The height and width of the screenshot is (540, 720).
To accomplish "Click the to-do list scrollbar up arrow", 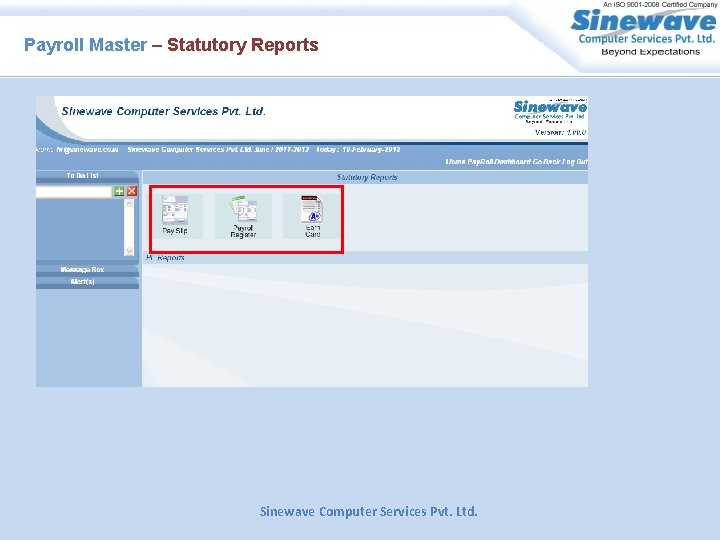I will pyautogui.click(x=129, y=203).
